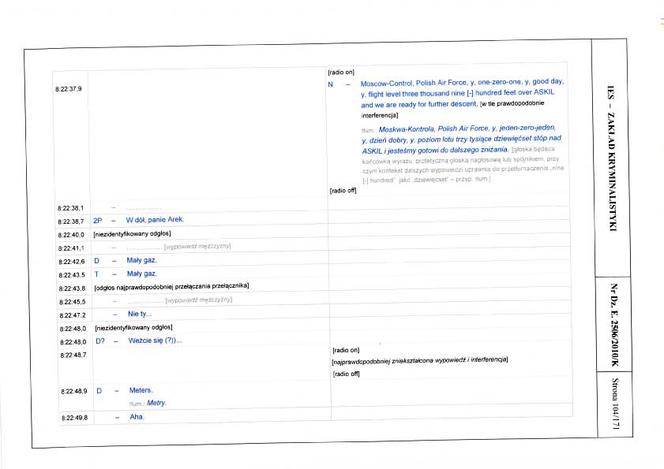Click the text 'Aha.' in last row
The height and width of the screenshot is (469, 664).
point(136,417)
